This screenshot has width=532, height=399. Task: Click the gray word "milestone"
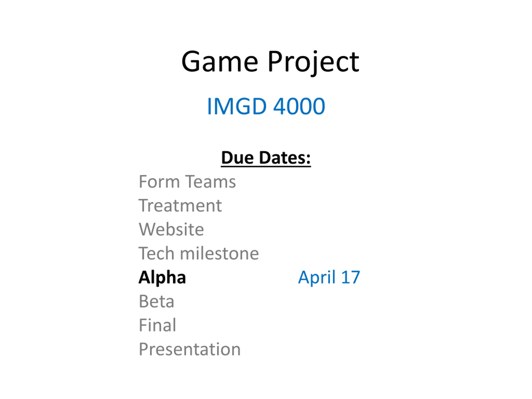pyautogui.click(x=219, y=253)
